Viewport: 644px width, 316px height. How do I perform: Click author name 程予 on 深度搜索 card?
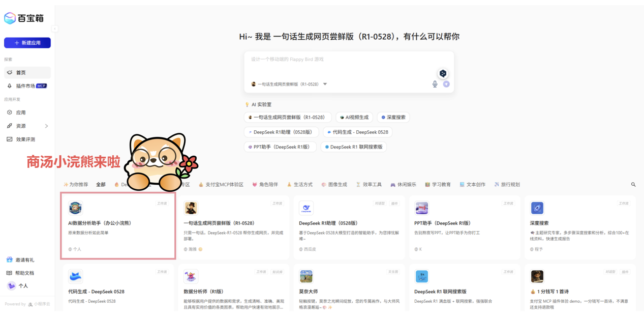538,249
